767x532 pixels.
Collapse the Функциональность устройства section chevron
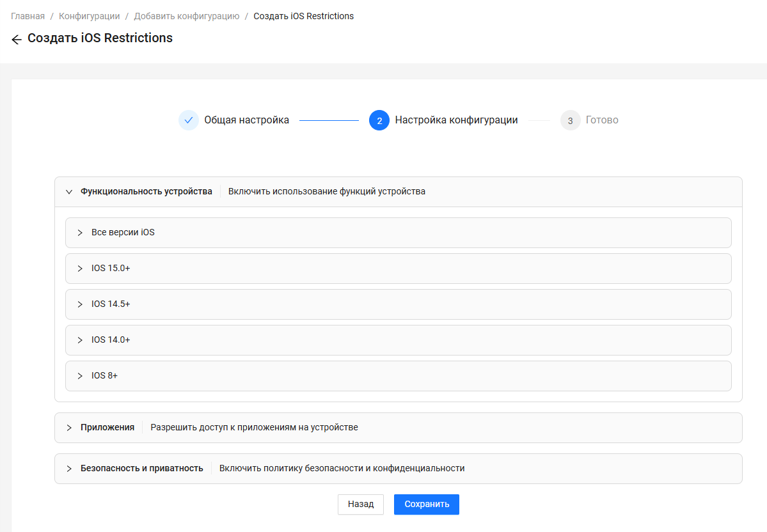(69, 192)
